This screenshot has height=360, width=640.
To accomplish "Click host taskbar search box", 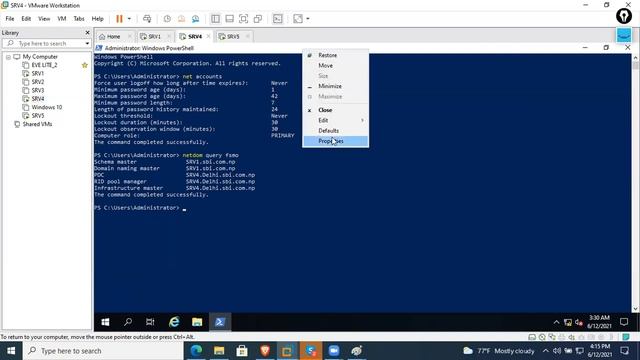I will point(104,351).
